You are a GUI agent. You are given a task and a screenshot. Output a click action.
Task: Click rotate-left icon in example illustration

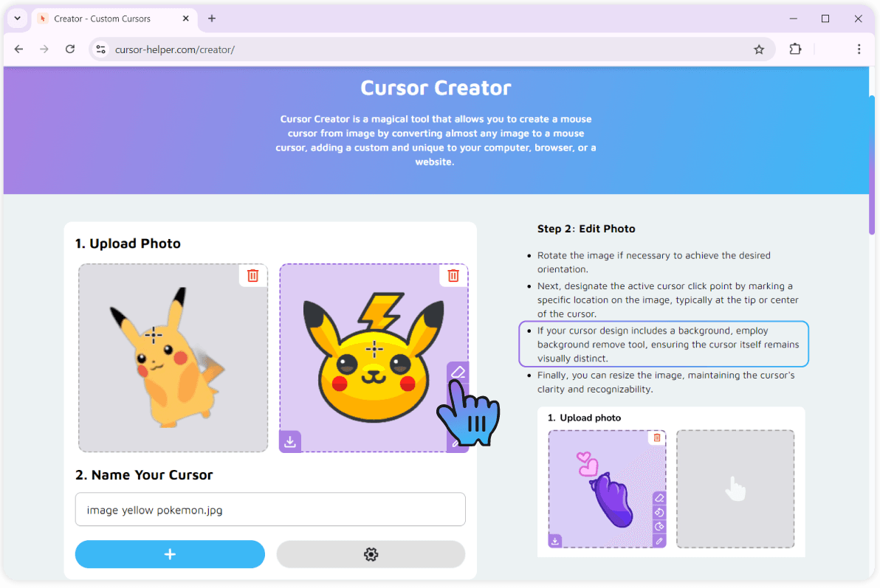pyautogui.click(x=659, y=512)
